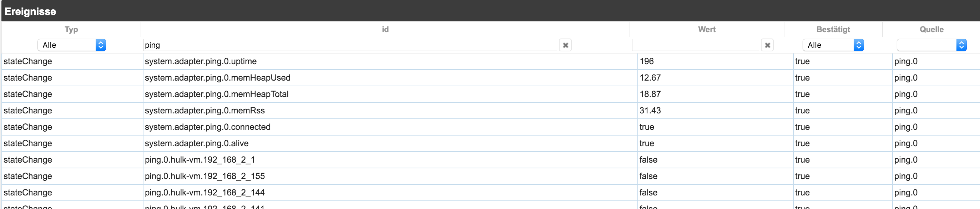Click the value 18.87 in Wert column
The width and height of the screenshot is (980, 209).
650,94
